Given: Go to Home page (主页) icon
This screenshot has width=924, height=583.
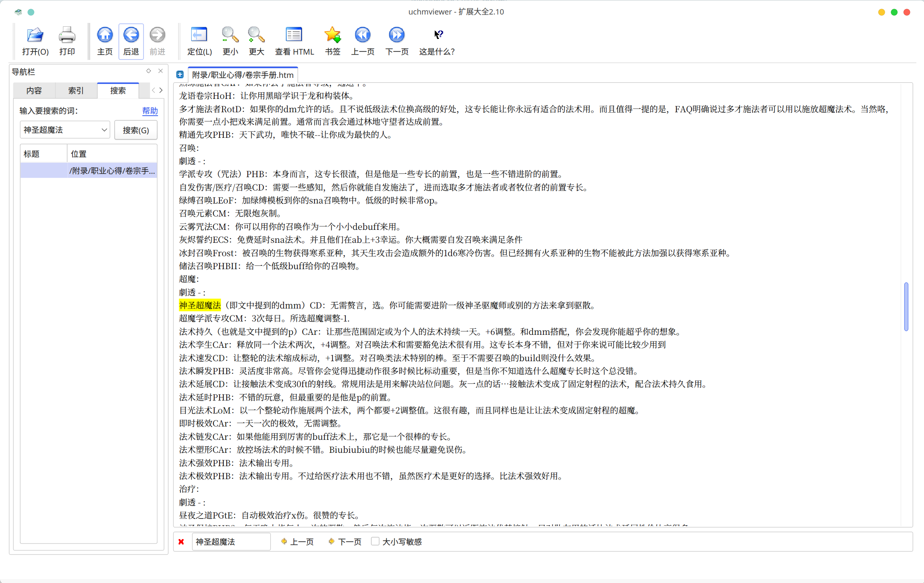Looking at the screenshot, I should (x=104, y=35).
